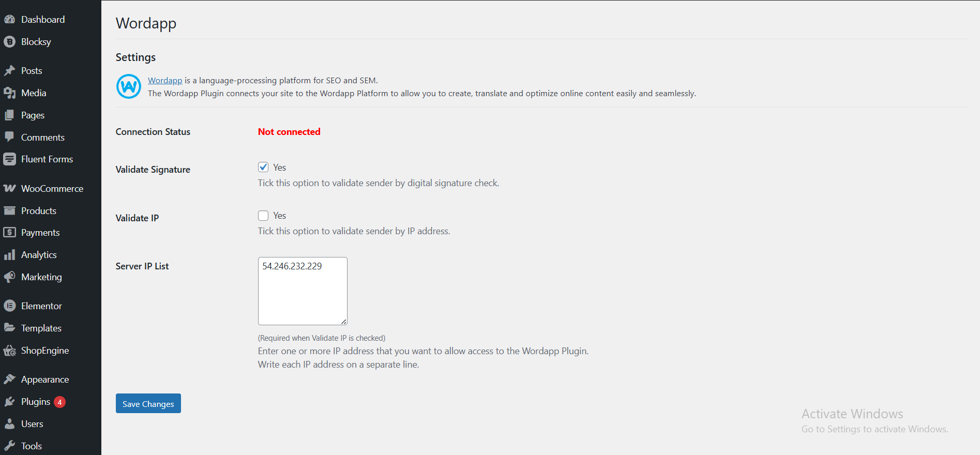
Task: Open the WooCommerce logo icon
Action: click(x=10, y=188)
